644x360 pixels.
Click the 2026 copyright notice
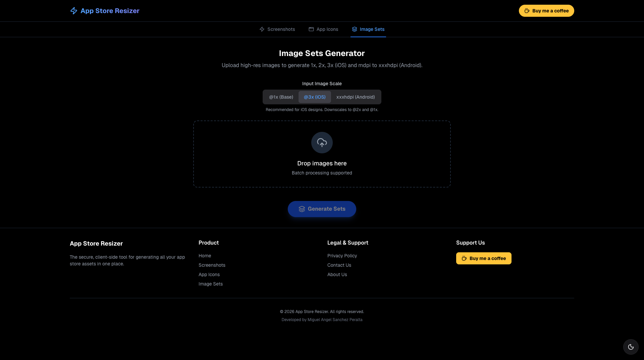[322, 312]
